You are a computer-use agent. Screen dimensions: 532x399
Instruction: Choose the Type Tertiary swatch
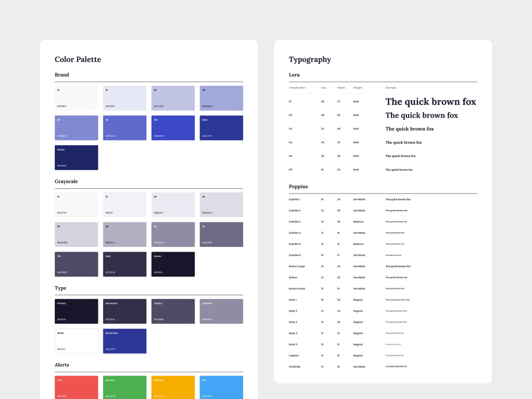pos(173,311)
